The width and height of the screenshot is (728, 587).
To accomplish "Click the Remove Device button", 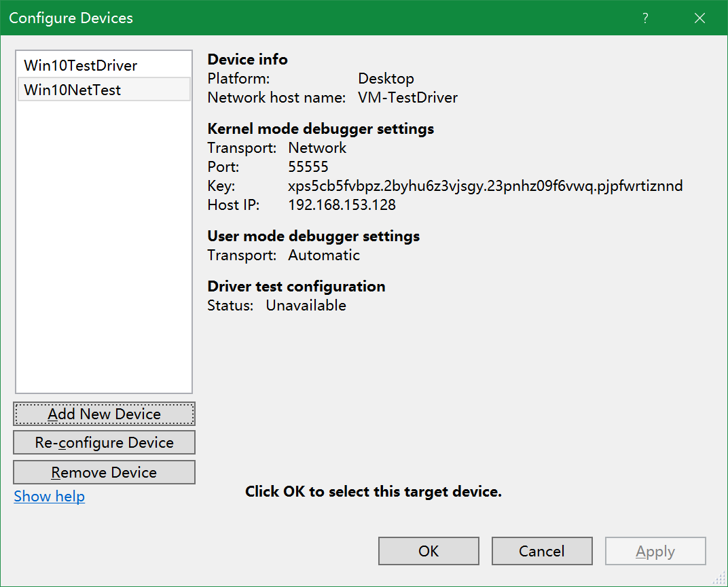I will [x=103, y=472].
